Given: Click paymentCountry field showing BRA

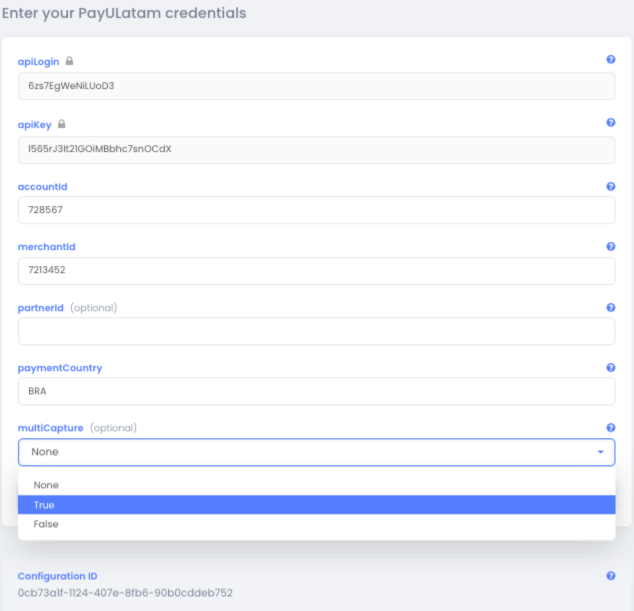Looking at the screenshot, I should point(316,392).
